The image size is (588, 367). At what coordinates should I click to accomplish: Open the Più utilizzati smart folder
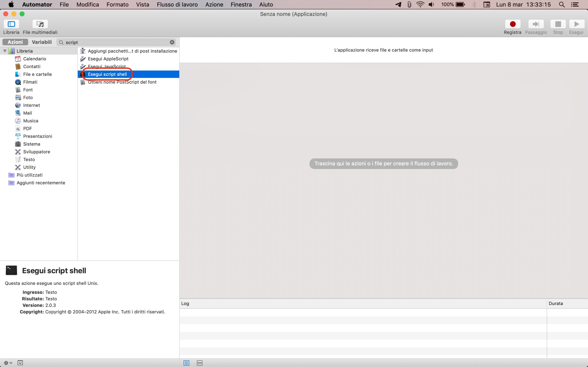(x=29, y=175)
